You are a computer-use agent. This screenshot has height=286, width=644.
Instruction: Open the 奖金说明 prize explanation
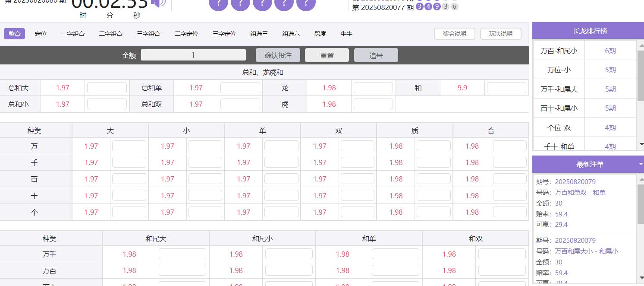[454, 33]
